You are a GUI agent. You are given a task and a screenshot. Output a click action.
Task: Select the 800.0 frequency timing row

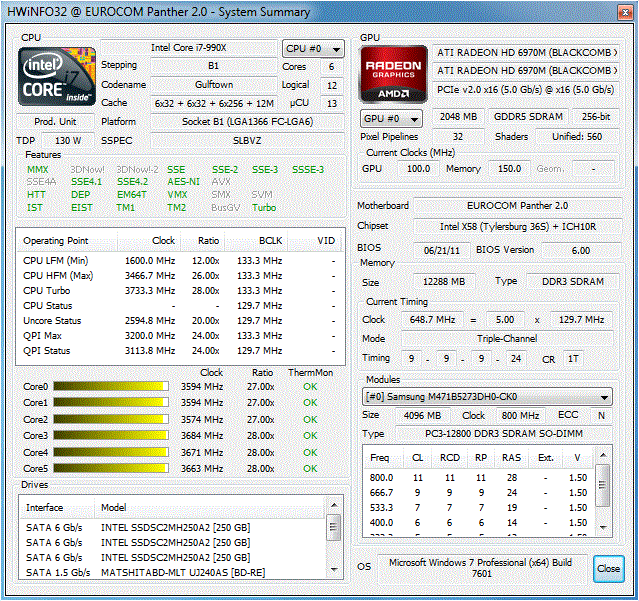tap(479, 478)
